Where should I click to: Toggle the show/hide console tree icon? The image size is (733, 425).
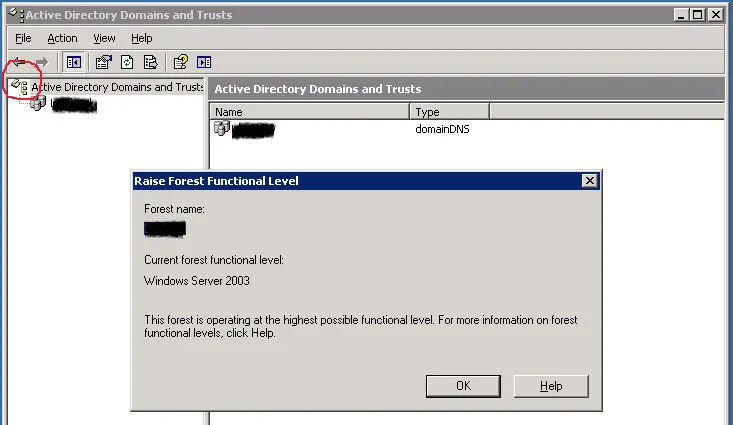[x=73, y=62]
